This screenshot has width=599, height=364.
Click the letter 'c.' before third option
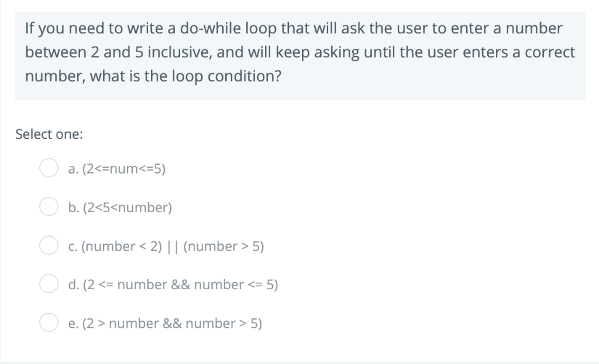pyautogui.click(x=73, y=246)
